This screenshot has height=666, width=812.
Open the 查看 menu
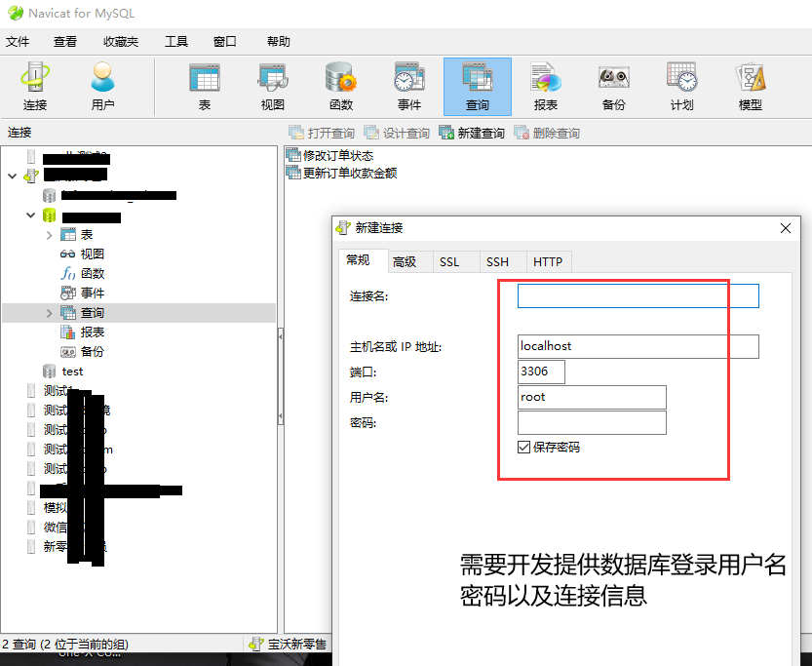(65, 41)
